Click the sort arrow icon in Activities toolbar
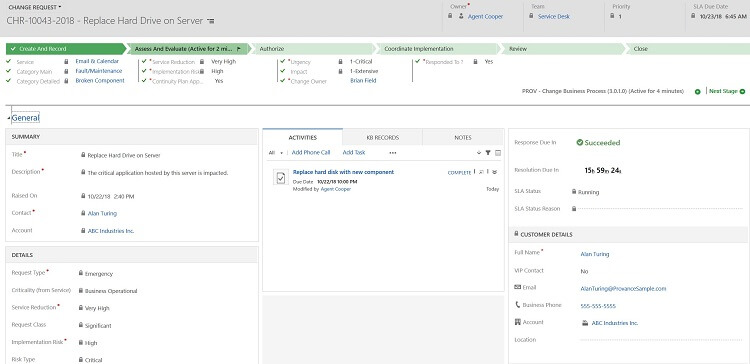Viewport: 750px width, 364px height. (x=479, y=153)
